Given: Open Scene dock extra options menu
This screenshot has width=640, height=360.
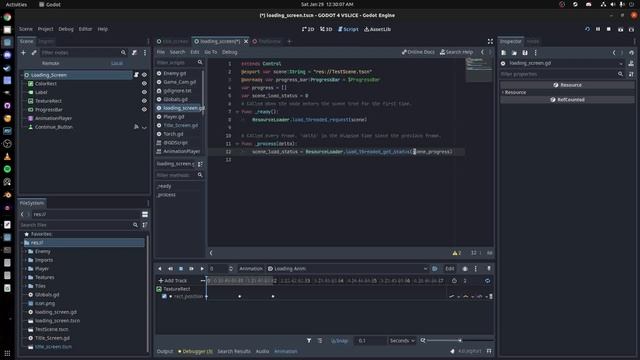Looking at the screenshot, I should [145, 53].
